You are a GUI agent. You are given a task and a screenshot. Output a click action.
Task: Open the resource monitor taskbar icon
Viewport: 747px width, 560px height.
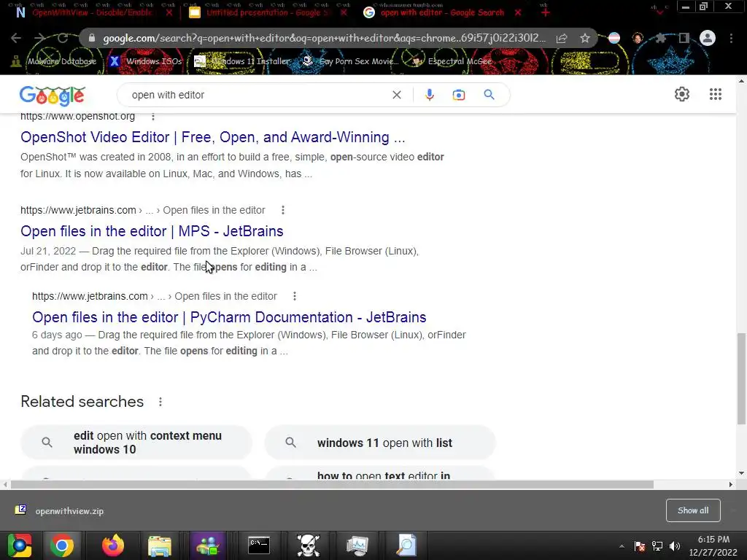[357, 545]
